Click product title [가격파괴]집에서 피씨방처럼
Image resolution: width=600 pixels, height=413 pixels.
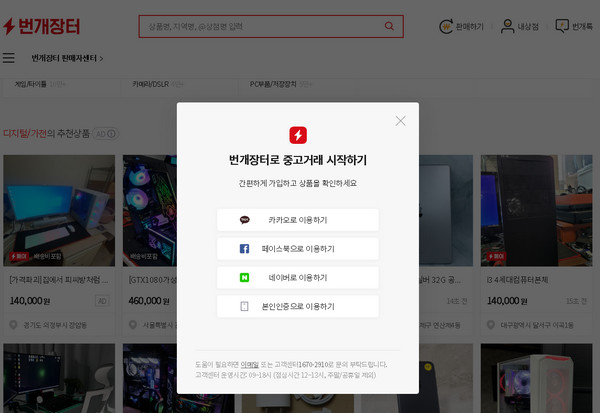[x=59, y=280]
